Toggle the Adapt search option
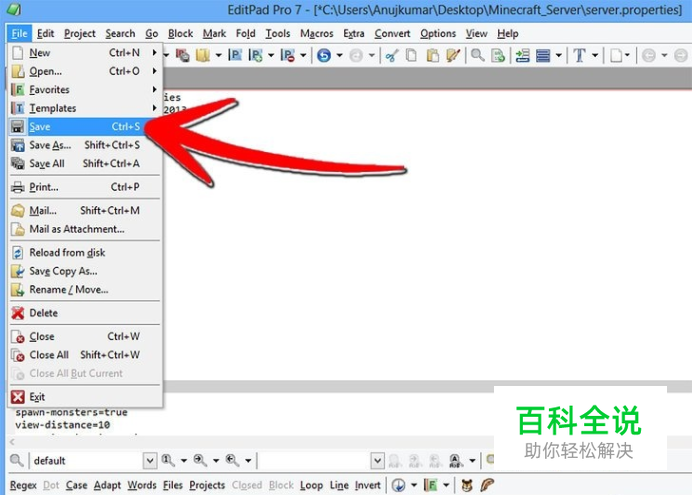 pos(107,485)
